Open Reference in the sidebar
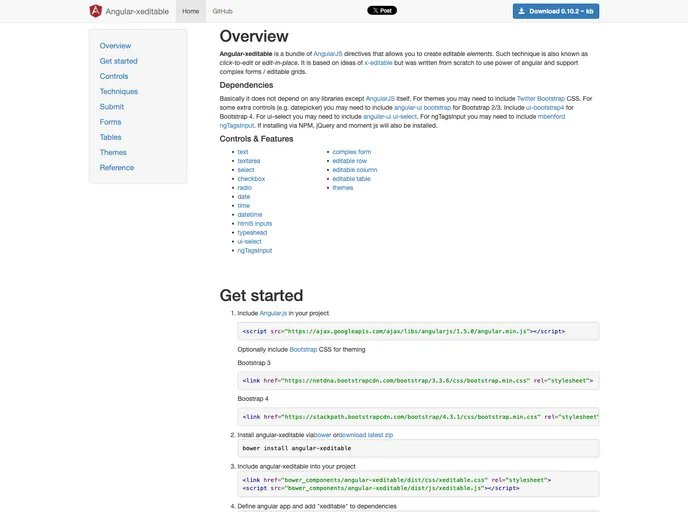The height and width of the screenshot is (512, 688). coord(117,168)
